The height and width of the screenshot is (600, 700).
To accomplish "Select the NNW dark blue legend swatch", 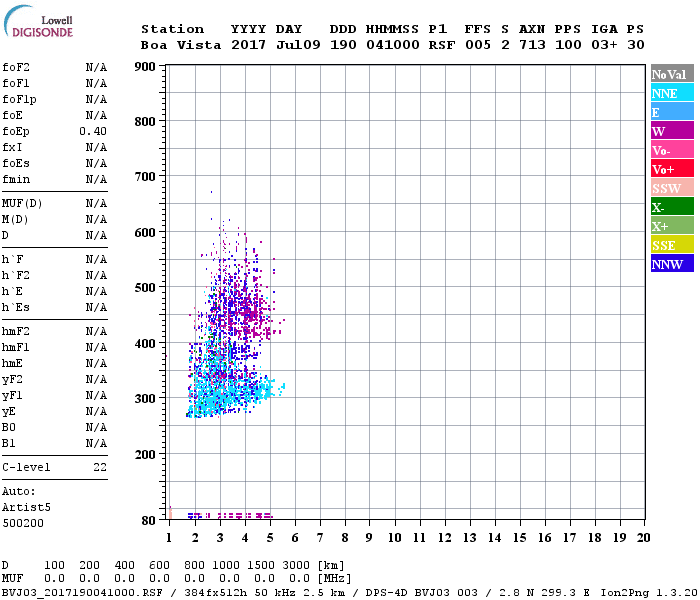I will 672,264.
